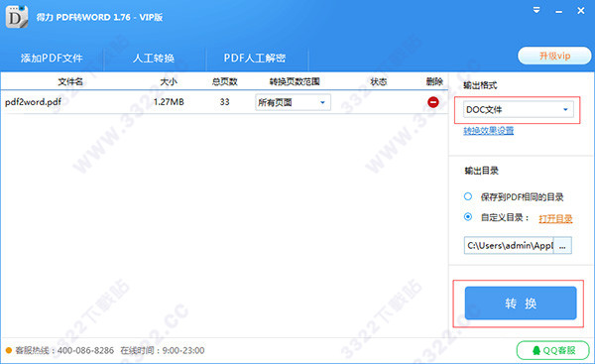Click the 删除 column header

(x=434, y=81)
